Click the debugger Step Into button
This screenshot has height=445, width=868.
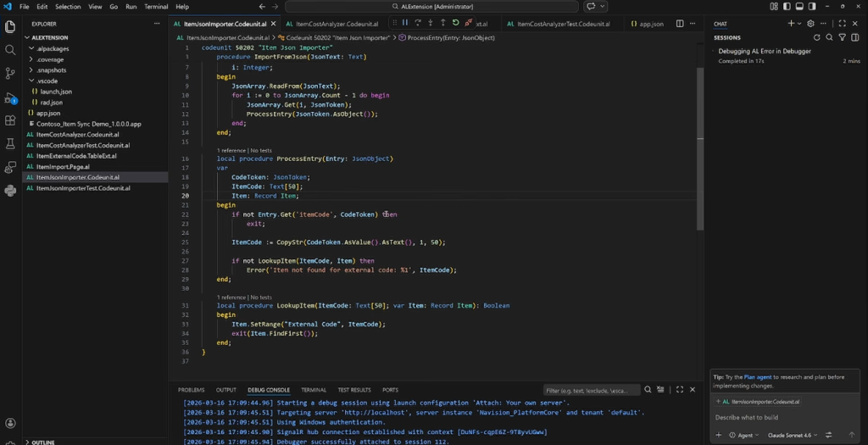click(430, 23)
